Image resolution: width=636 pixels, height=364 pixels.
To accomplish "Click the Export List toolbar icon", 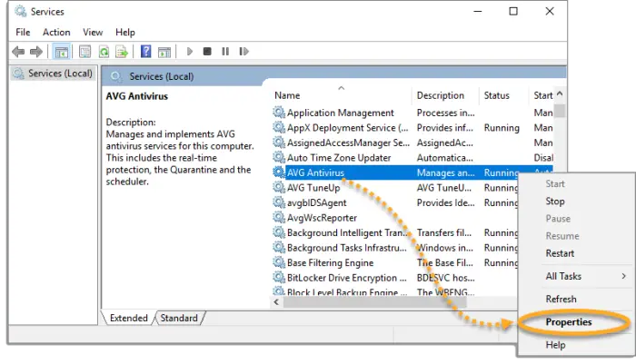I will (x=122, y=52).
